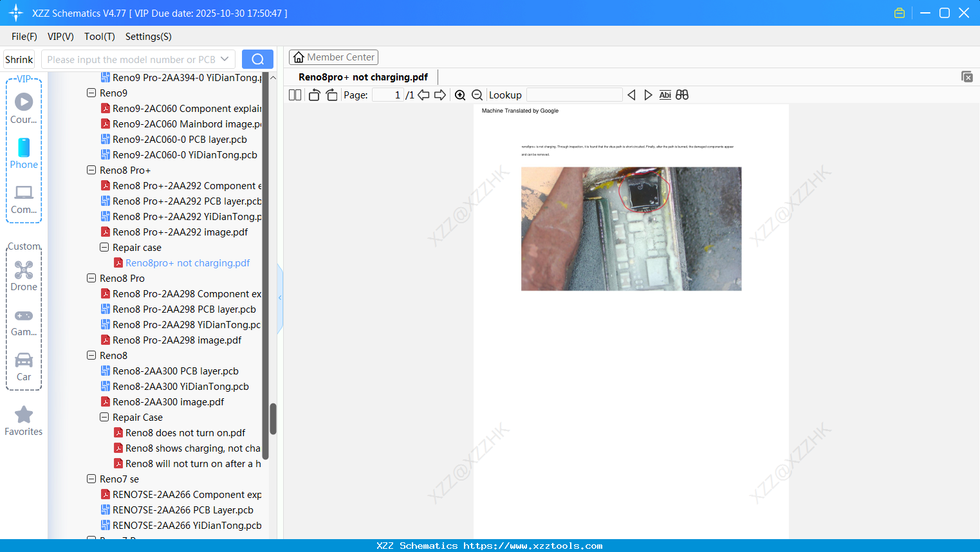This screenshot has height=552, width=980.
Task: Rotate page counterclockwise
Action: click(x=314, y=95)
